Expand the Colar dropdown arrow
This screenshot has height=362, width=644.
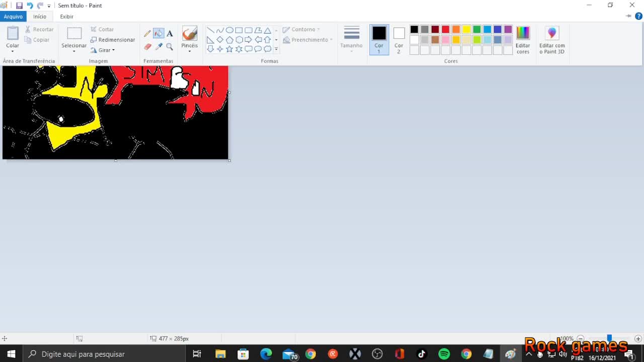pyautogui.click(x=13, y=51)
